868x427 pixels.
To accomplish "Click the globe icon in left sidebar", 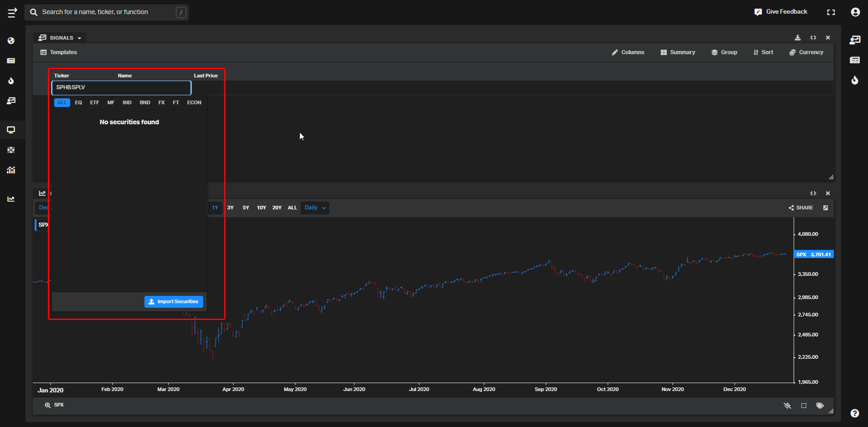I will [11, 41].
